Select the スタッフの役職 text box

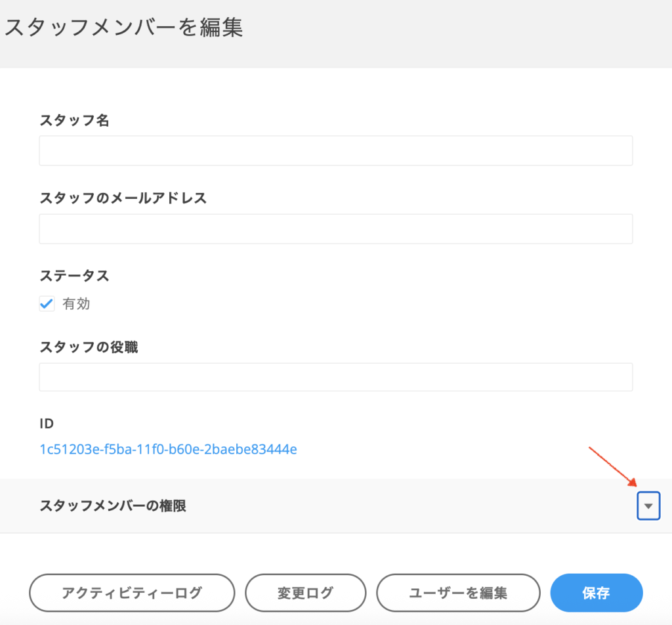pyautogui.click(x=335, y=377)
